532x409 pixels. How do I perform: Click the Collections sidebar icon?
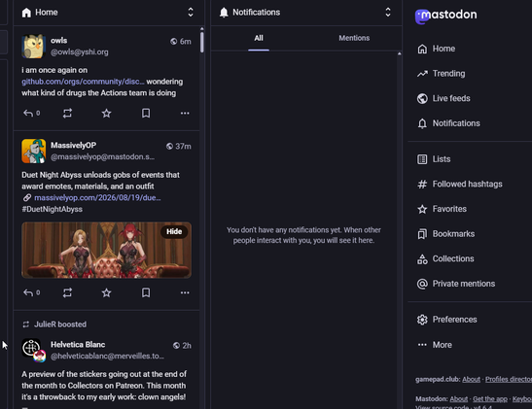pyautogui.click(x=422, y=258)
